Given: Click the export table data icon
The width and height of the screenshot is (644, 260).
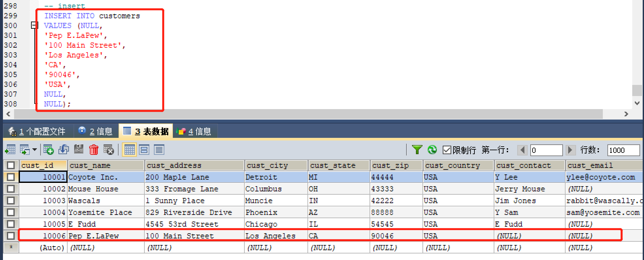Looking at the screenshot, I should pos(10,150).
